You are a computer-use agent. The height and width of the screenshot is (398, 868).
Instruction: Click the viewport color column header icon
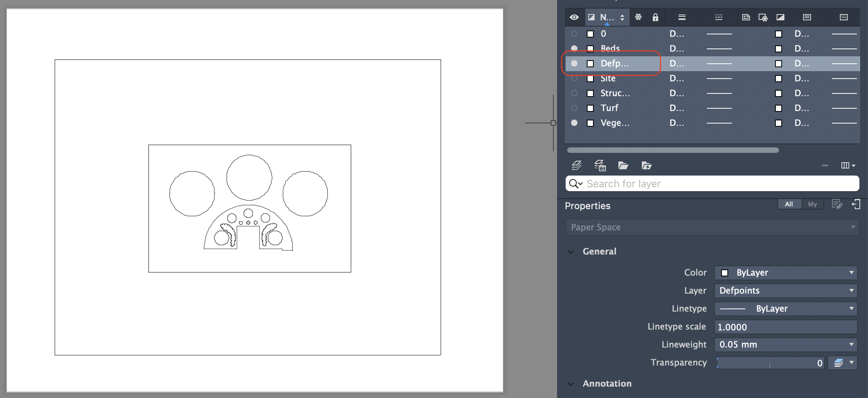(x=780, y=17)
